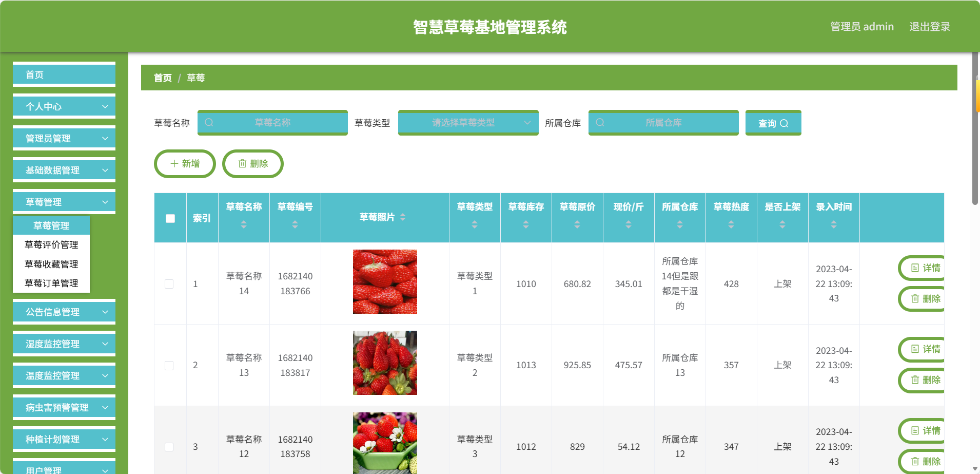Viewport: 980px width, 474px height.
Task: Click the sort arrows for 草莓类型 column
Action: pos(475,224)
